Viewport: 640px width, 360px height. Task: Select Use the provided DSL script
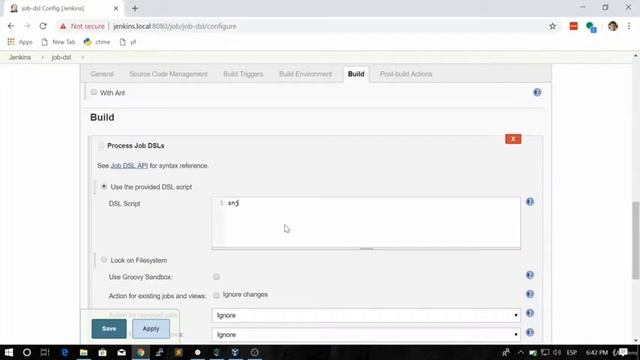[x=104, y=187]
